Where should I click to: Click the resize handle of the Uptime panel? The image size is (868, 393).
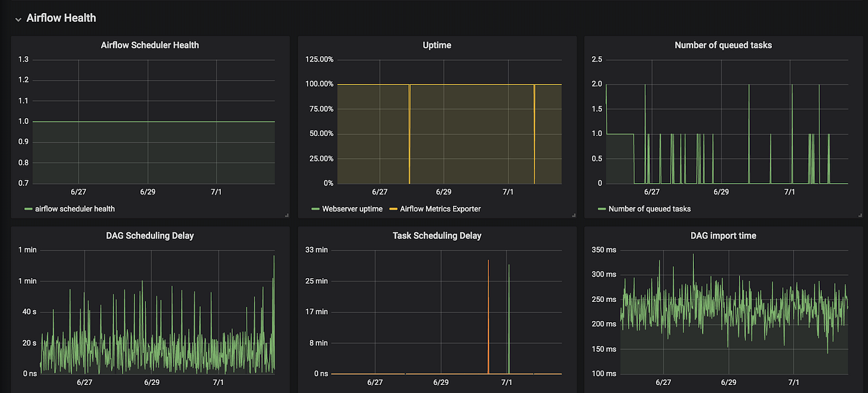coord(573,215)
